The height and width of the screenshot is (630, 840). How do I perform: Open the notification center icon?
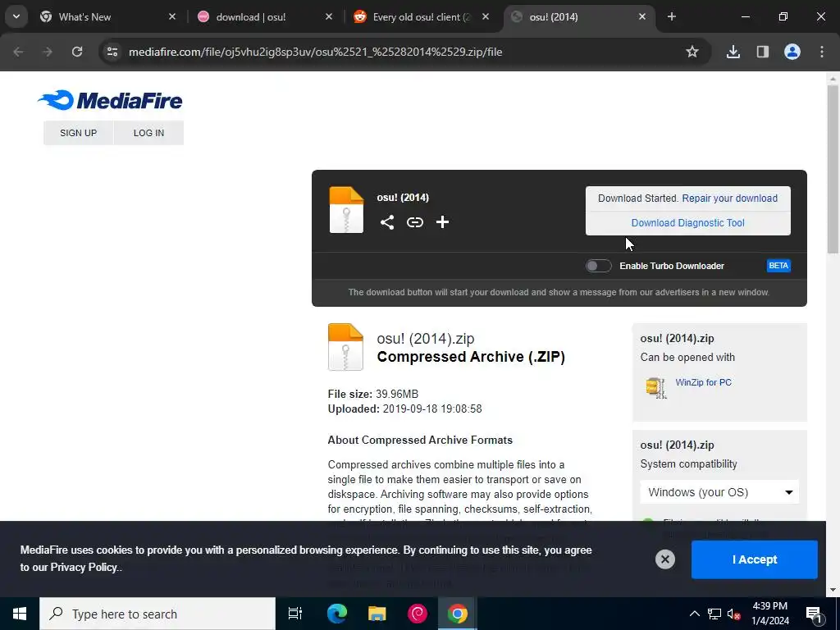[x=815, y=614]
